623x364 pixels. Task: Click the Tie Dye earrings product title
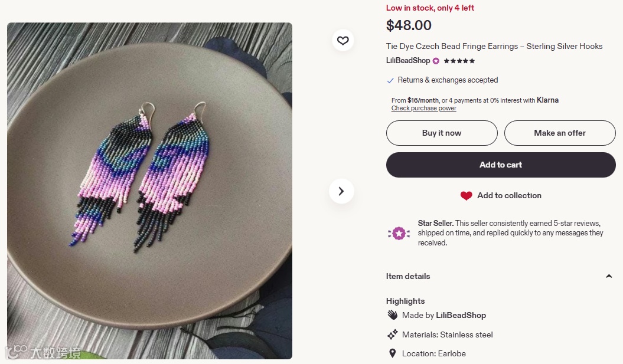coord(494,46)
